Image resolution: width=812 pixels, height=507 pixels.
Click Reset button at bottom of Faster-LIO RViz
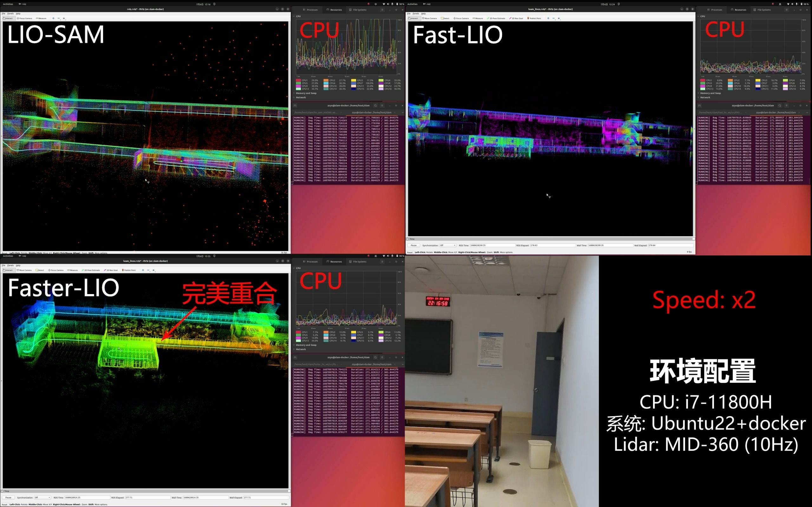(x=4, y=504)
